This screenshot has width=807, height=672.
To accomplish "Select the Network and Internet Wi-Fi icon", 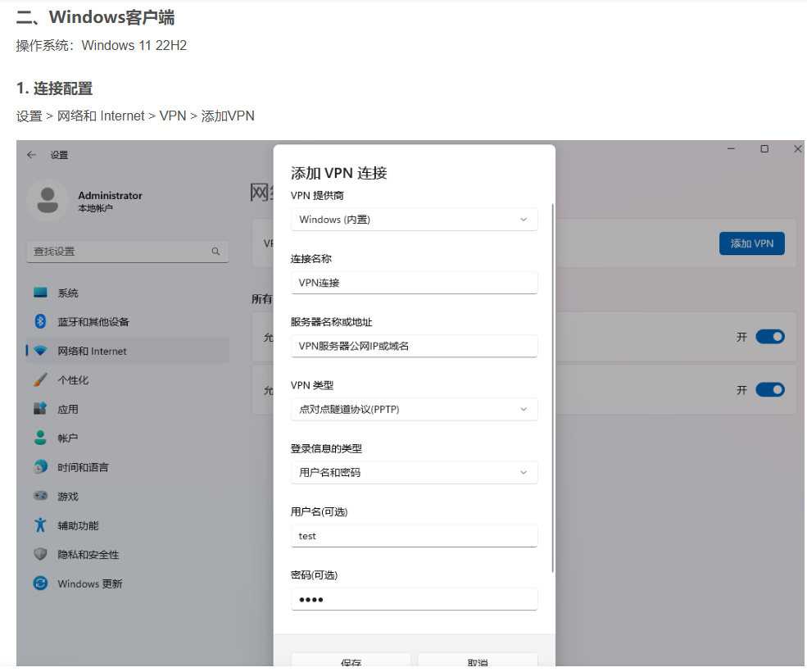I will 40,351.
